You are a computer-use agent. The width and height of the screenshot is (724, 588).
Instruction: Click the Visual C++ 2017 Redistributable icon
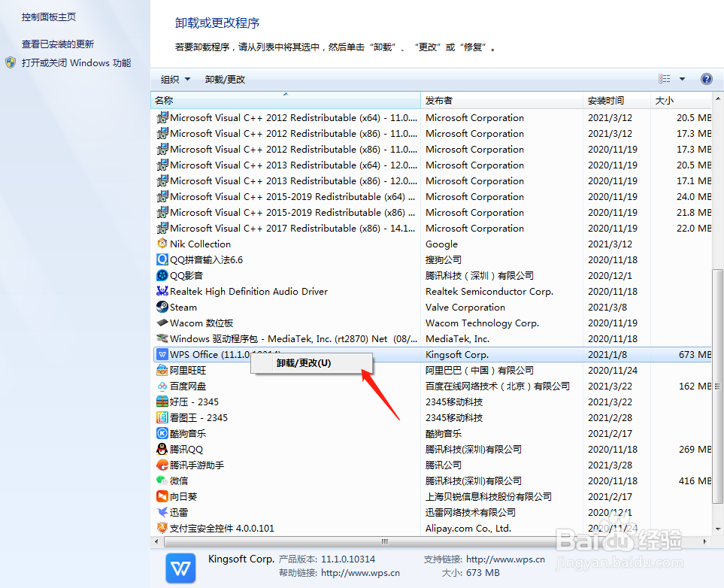(162, 228)
